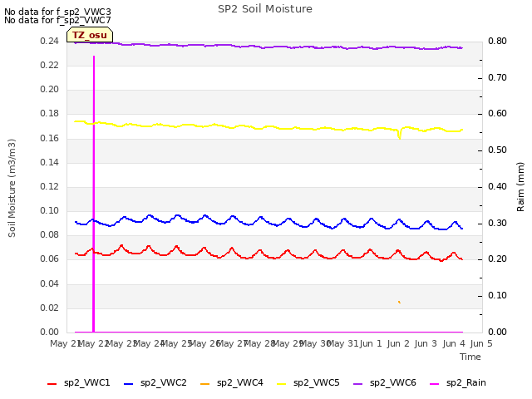Screen dimensions: 532x399
Task: Click the 0.04 left axis value
Action: pyautogui.click(x=50, y=283)
